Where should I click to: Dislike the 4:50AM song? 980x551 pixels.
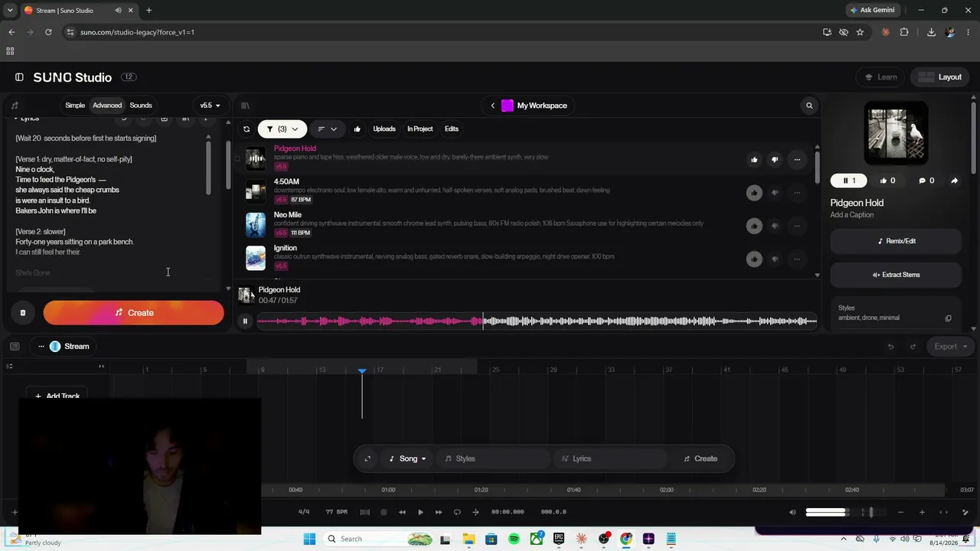[775, 193]
